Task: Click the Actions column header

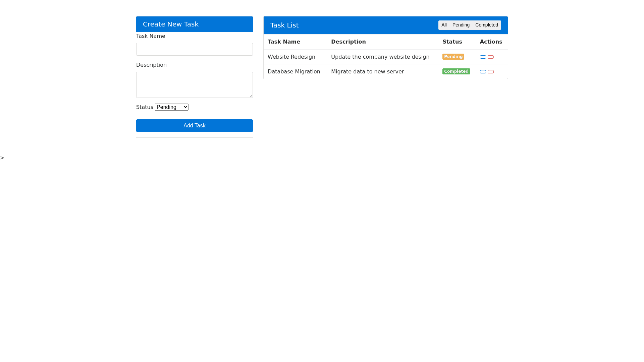Action: point(491,42)
